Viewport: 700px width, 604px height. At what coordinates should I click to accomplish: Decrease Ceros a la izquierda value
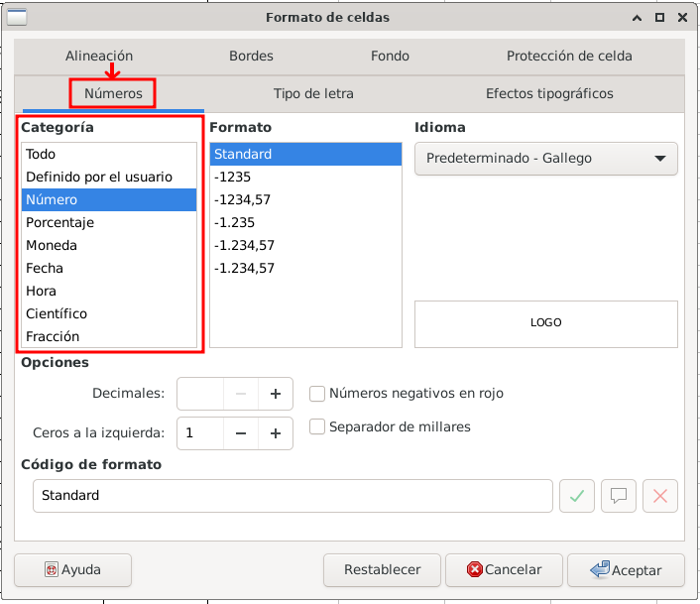[241, 433]
